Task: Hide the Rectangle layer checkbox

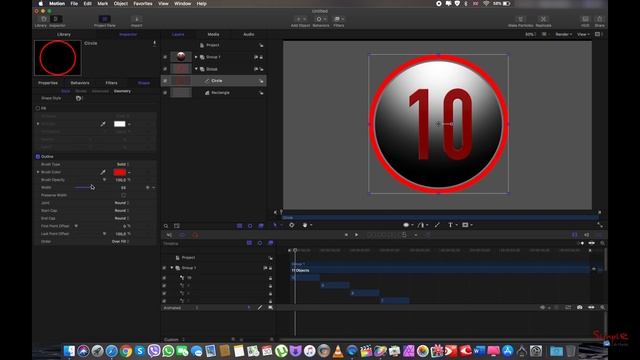Action: click(165, 93)
